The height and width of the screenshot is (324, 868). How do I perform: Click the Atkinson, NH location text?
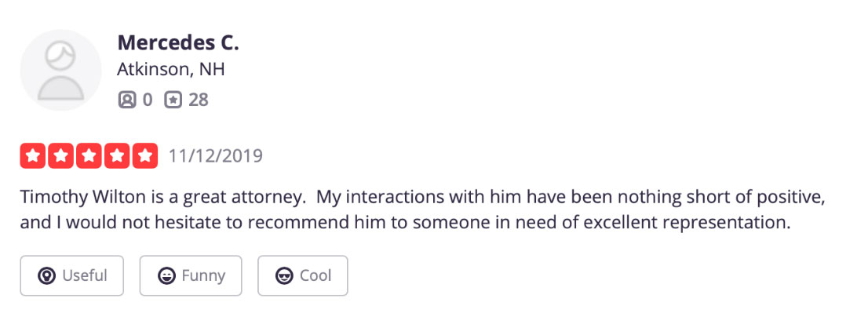click(171, 71)
